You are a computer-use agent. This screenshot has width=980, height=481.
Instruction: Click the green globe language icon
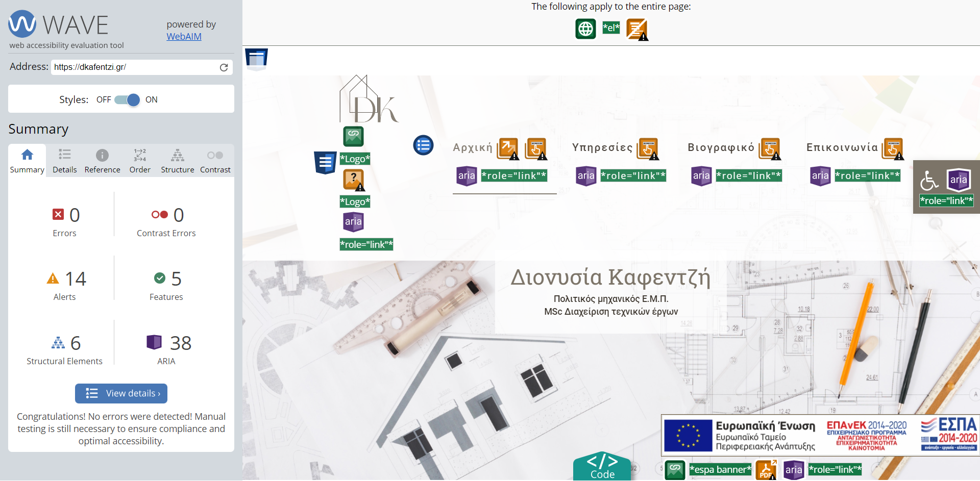tap(585, 29)
